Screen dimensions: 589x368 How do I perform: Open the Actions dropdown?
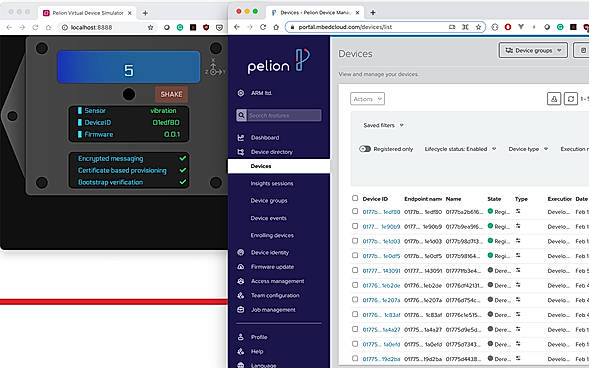point(367,99)
